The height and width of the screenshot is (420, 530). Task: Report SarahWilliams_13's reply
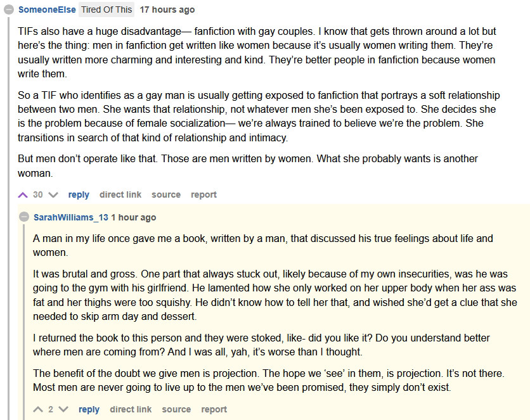pos(214,409)
